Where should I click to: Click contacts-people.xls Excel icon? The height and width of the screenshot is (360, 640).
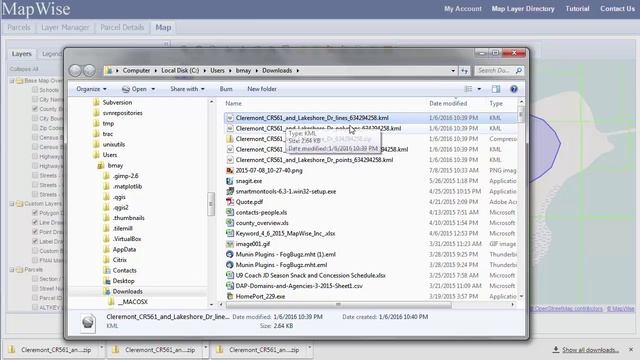click(x=230, y=212)
